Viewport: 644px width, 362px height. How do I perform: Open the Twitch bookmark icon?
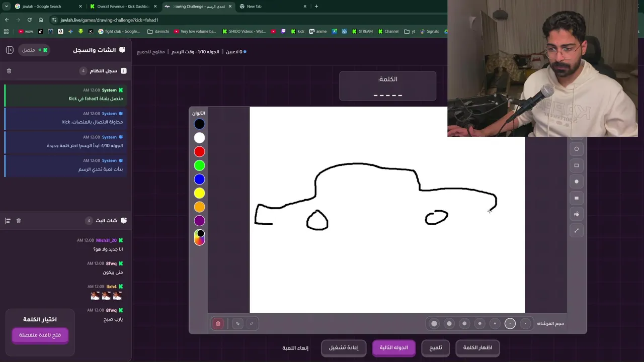[283, 31]
